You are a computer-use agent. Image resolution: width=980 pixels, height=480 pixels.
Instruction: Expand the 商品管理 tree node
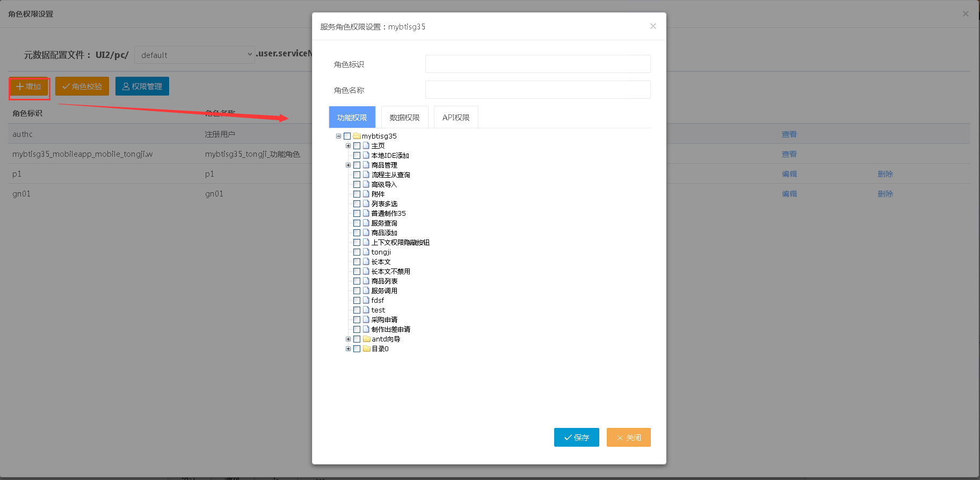tap(348, 165)
